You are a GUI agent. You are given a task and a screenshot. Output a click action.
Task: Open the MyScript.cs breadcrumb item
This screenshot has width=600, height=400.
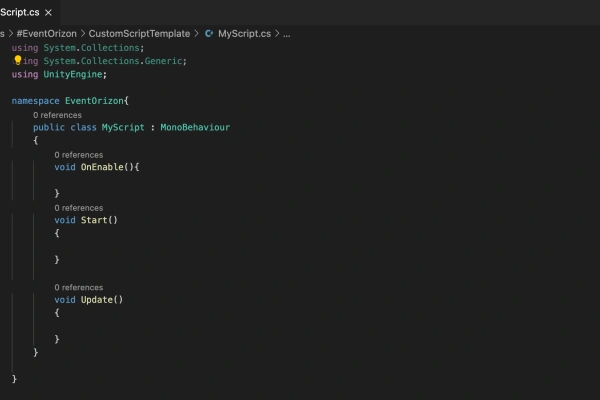click(x=244, y=34)
